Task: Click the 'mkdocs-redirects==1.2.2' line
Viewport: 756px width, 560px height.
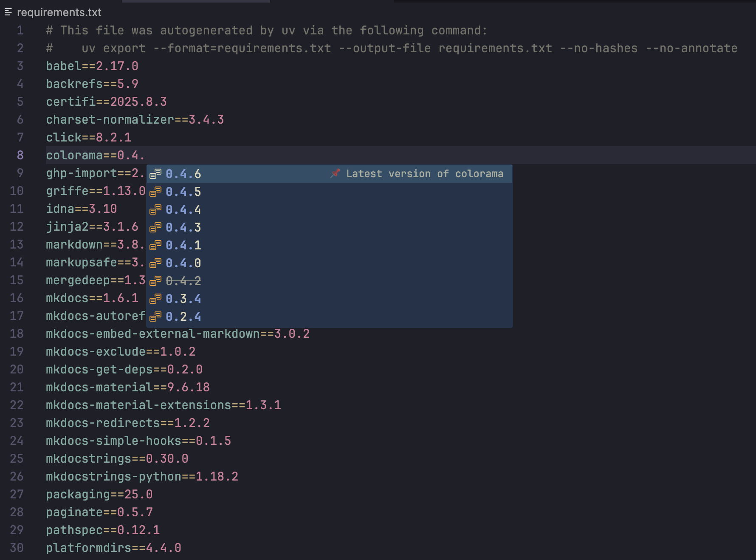Action: (128, 423)
